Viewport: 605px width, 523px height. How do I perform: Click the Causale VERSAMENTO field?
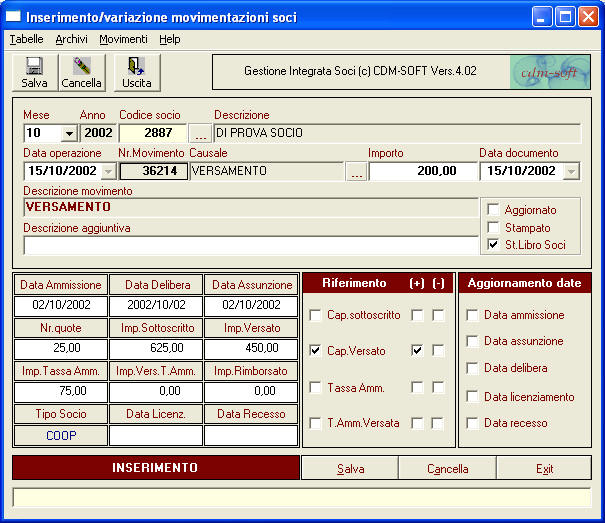click(x=266, y=171)
